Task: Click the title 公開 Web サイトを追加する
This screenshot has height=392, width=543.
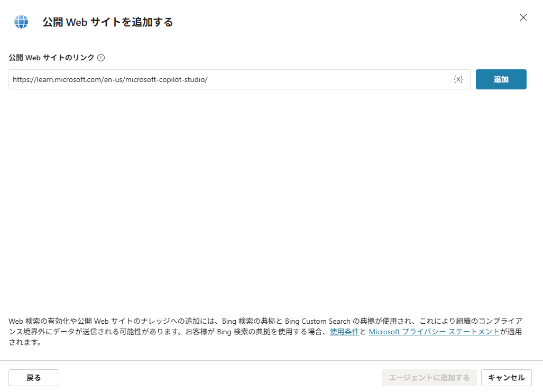Action: [108, 22]
